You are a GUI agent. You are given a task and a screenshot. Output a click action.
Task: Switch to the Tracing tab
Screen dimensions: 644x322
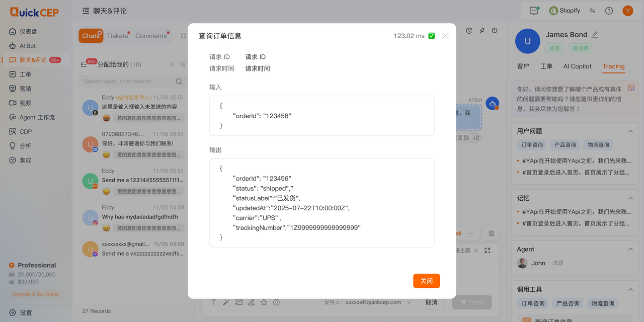613,66
